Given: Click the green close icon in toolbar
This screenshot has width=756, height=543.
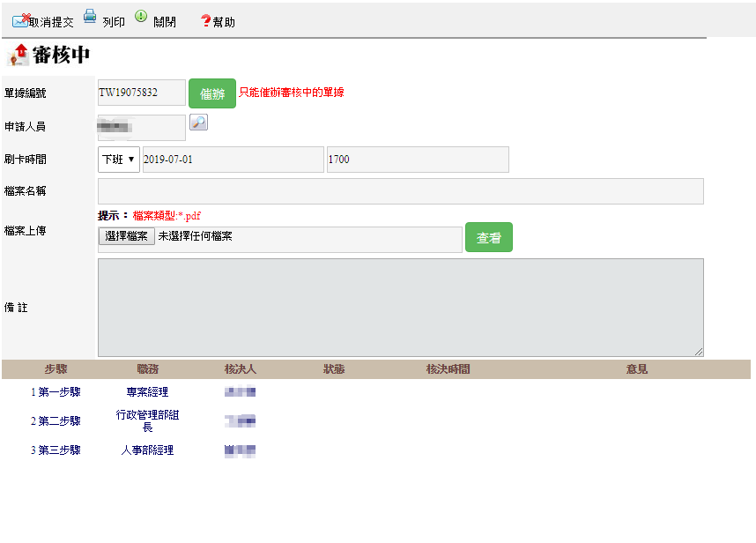Looking at the screenshot, I should click(x=141, y=17).
